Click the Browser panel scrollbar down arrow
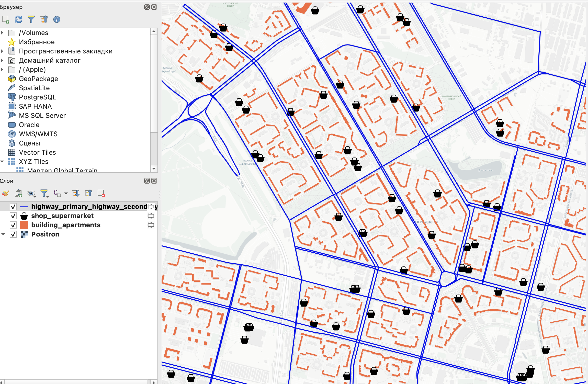Screen dimensions: 588x384 154,168
